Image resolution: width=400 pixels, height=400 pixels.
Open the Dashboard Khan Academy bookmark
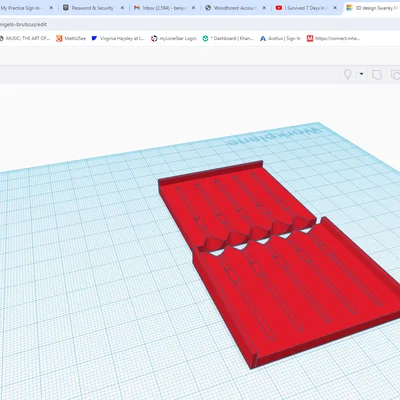click(228, 38)
